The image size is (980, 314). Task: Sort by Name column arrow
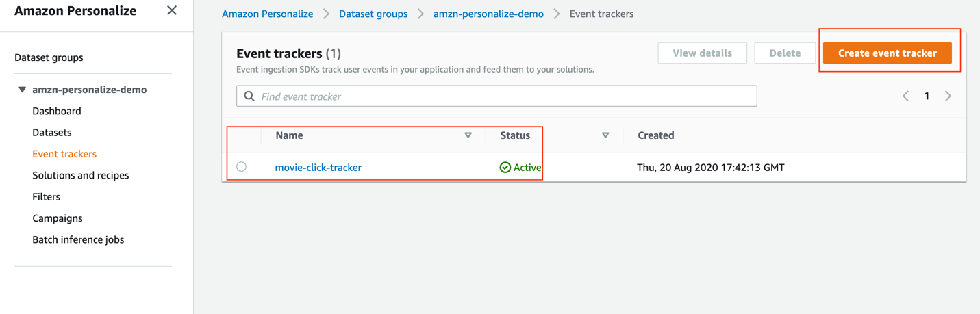(468, 135)
